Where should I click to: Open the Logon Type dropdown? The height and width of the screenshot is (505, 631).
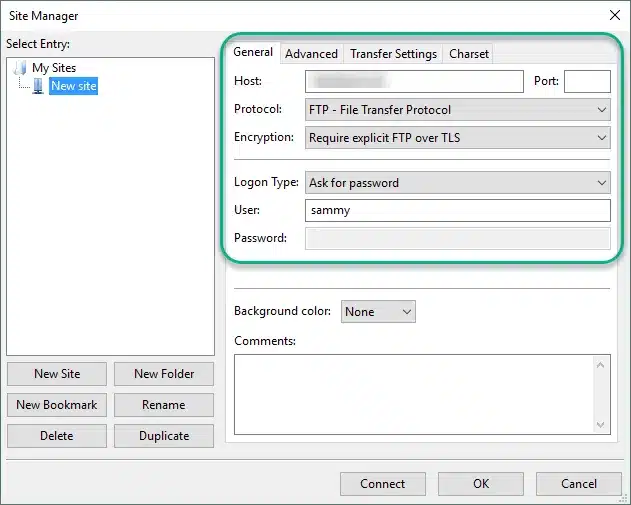pyautogui.click(x=458, y=183)
